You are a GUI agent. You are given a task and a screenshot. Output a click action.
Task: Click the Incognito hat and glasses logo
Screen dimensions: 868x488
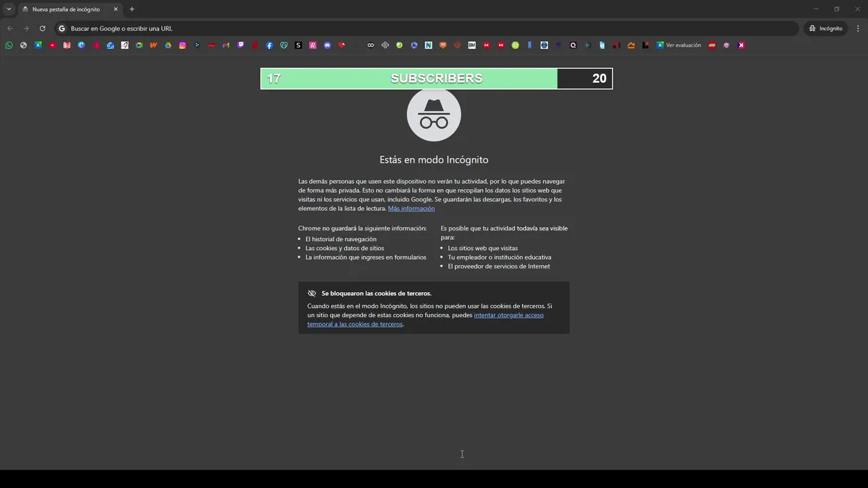434,115
